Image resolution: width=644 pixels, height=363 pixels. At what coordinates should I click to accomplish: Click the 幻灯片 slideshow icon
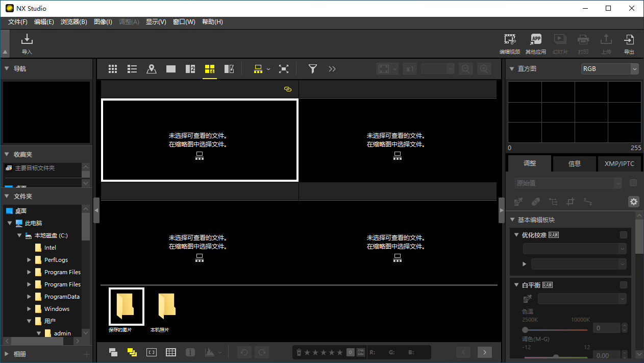tap(560, 43)
